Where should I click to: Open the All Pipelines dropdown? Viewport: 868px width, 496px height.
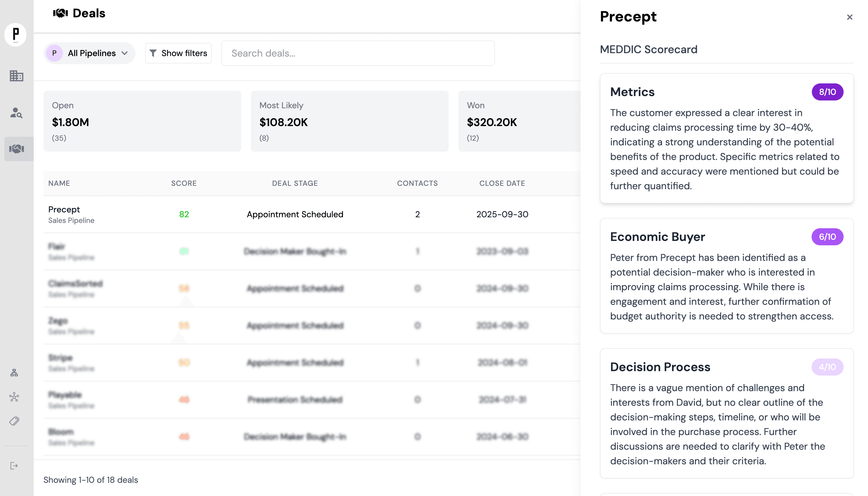click(89, 53)
